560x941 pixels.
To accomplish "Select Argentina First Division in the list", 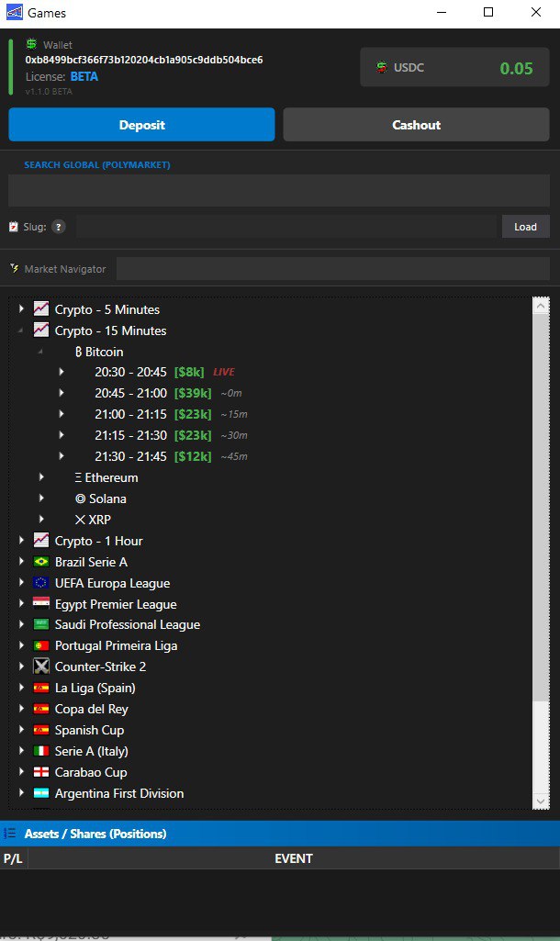I will pyautogui.click(x=118, y=793).
